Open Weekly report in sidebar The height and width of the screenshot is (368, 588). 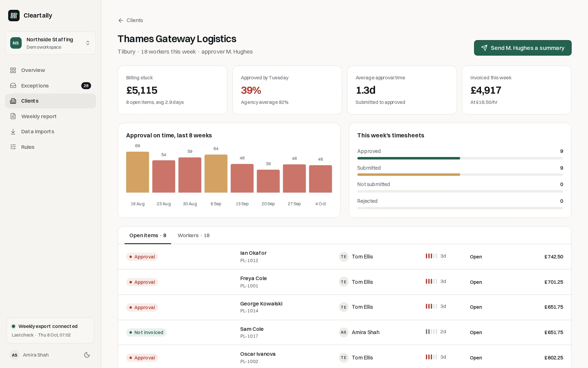(x=50, y=116)
